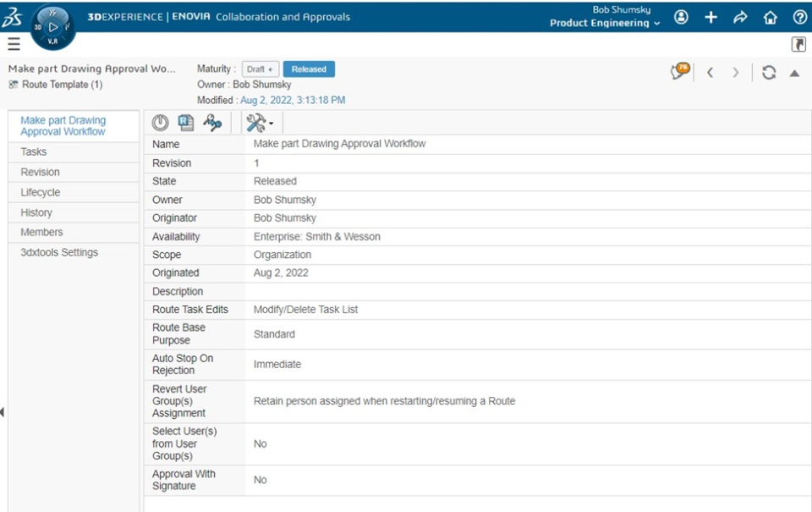812x512 pixels.
Task: Open the 3dxtools Settings tab
Action: 74,252
